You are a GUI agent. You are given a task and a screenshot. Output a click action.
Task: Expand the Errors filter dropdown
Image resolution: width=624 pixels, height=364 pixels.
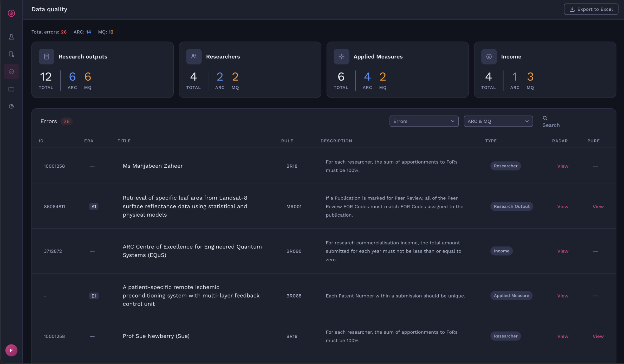pyautogui.click(x=424, y=121)
